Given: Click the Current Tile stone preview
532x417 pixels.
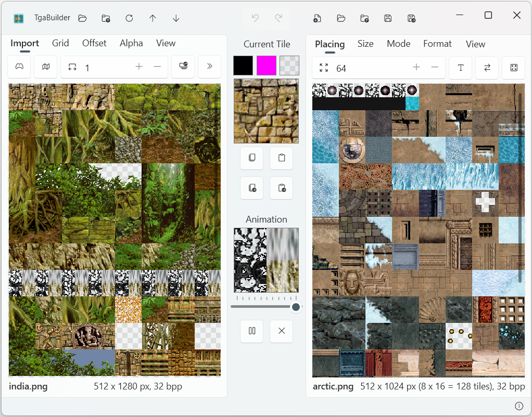Looking at the screenshot, I should tap(267, 111).
